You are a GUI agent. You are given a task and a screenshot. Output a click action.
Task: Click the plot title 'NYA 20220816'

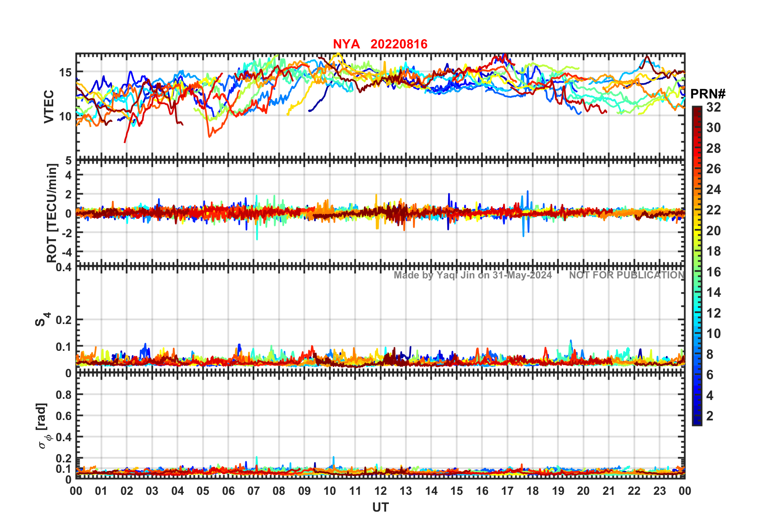tap(380, 44)
